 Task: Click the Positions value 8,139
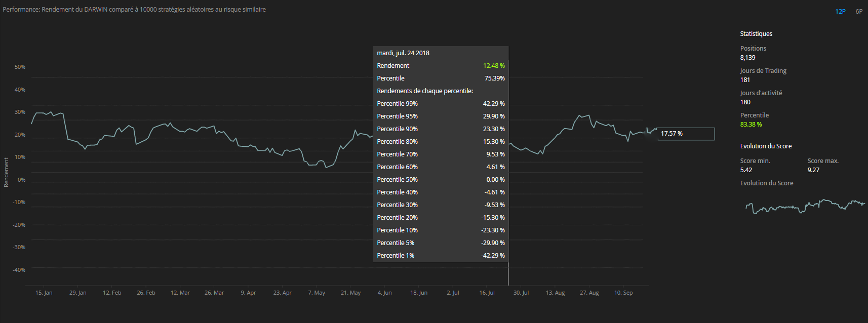tap(747, 58)
